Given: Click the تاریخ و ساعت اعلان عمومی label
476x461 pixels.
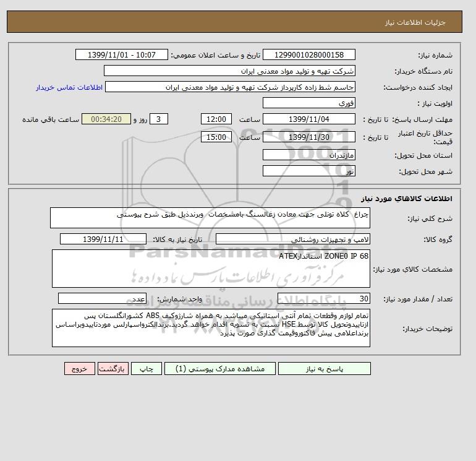Looking at the screenshot, I should tap(216, 55).
